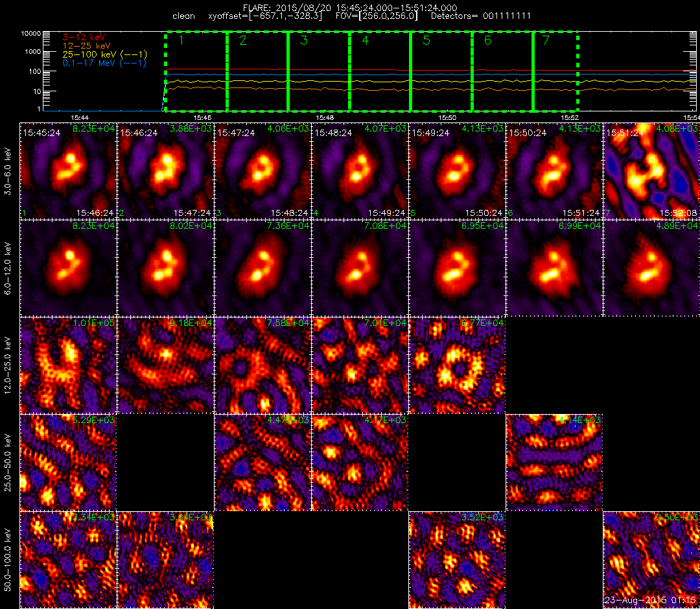Click the 'clean' algorithm label
700x609 pixels.
183,16
